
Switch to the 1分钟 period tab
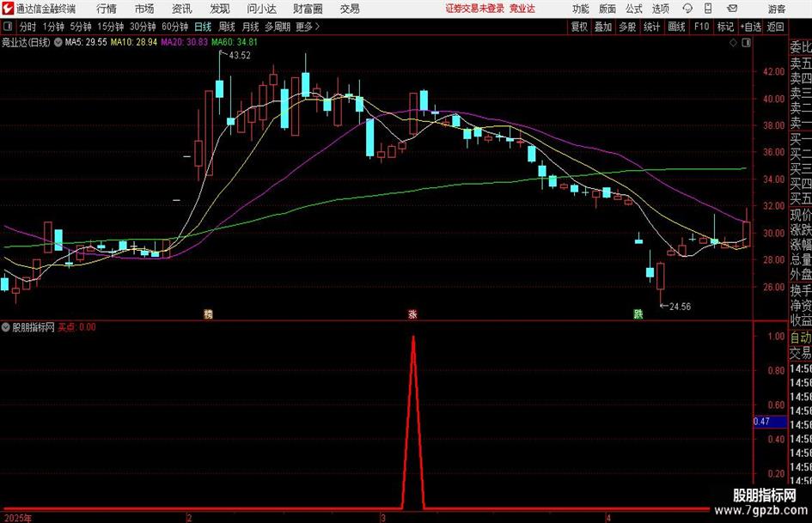click(x=53, y=27)
